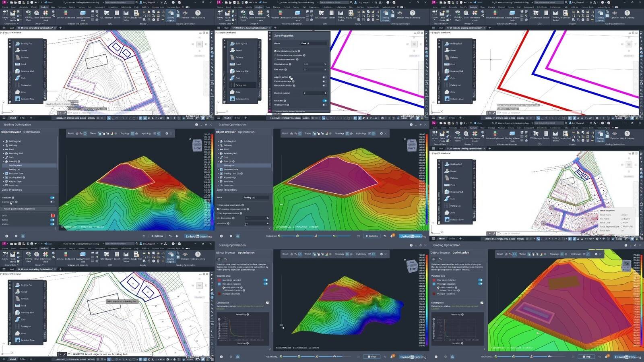
Task: Toggle Exclusive drainage in Zone - 4 palette
Action: pyautogui.click(x=324, y=81)
